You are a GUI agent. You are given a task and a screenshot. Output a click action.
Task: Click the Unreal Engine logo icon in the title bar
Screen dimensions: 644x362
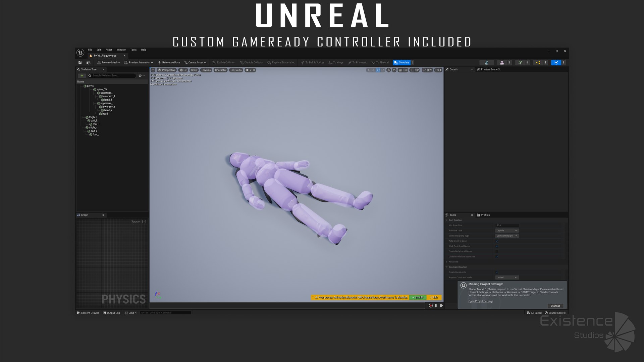[80, 53]
